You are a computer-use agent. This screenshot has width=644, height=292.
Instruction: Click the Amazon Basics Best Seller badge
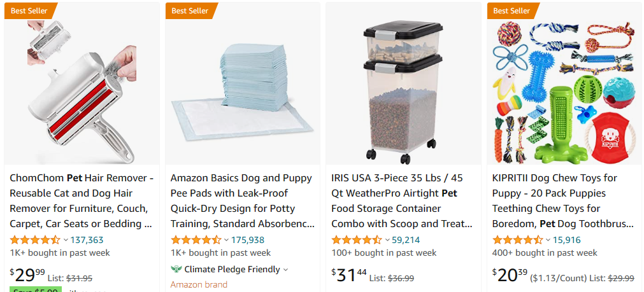[x=190, y=10]
